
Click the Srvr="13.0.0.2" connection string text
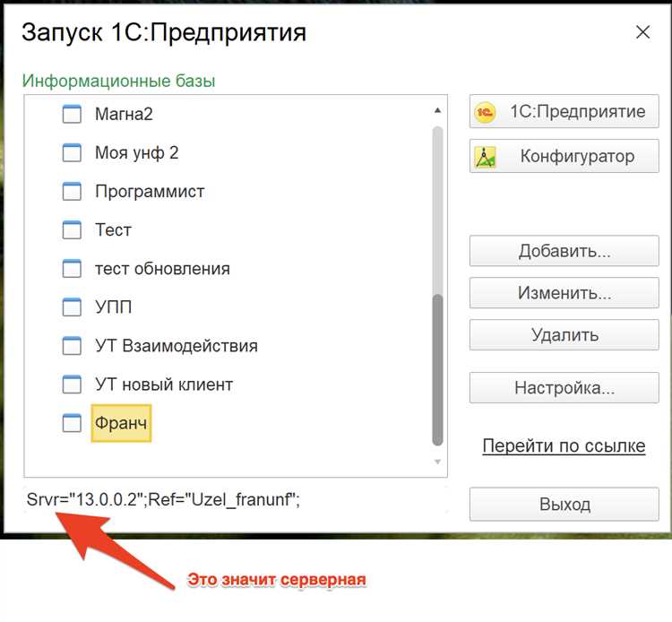[163, 499]
